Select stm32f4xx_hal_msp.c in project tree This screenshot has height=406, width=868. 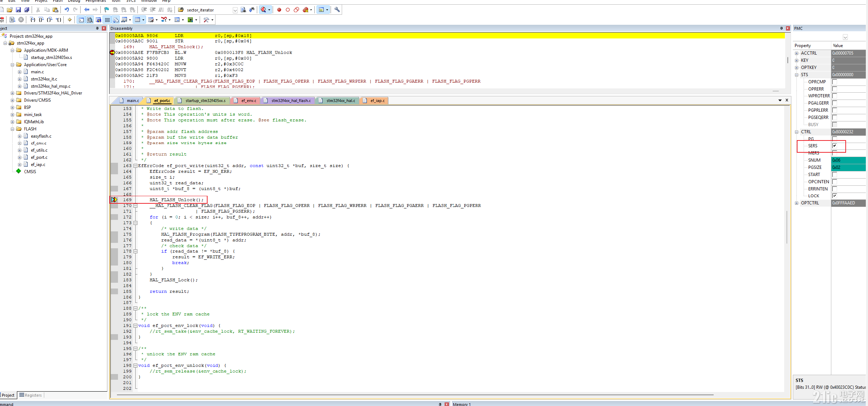(51, 86)
